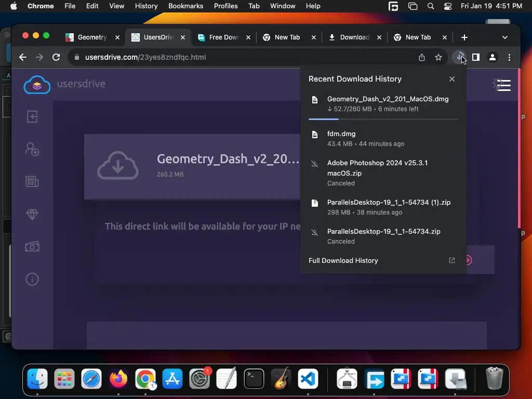Click the add user sidebar icon
The width and height of the screenshot is (532, 399).
click(32, 149)
